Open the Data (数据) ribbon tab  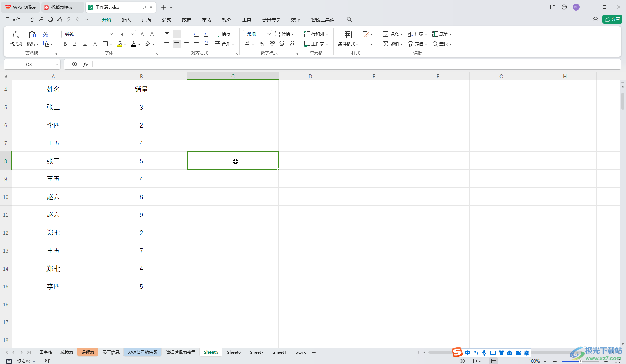187,20
